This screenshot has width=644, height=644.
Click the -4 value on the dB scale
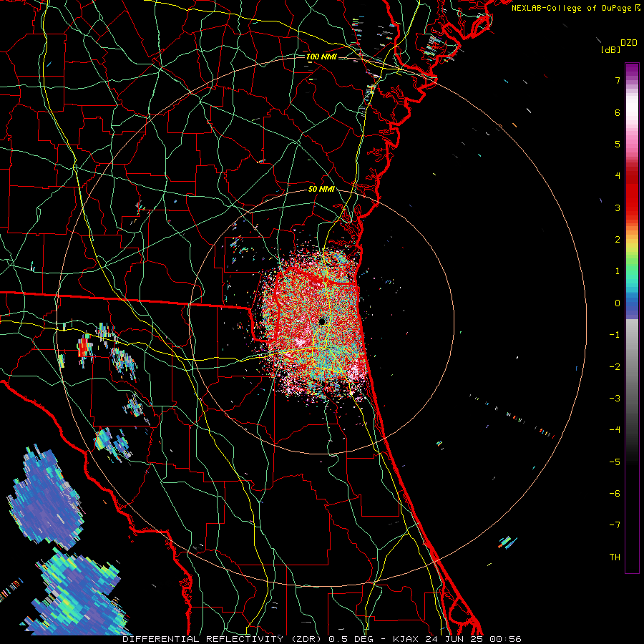pos(615,430)
